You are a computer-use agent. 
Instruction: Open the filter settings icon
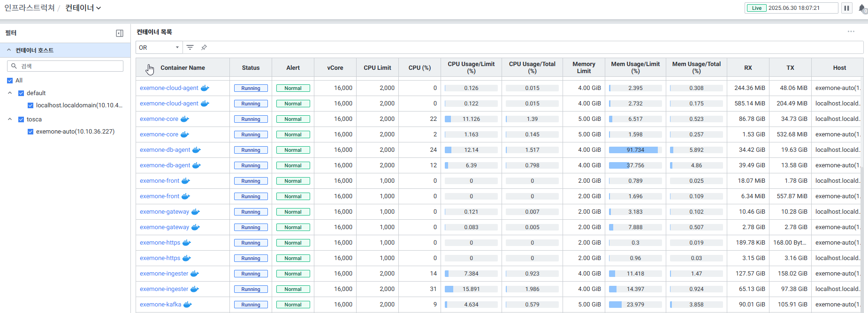coord(190,47)
